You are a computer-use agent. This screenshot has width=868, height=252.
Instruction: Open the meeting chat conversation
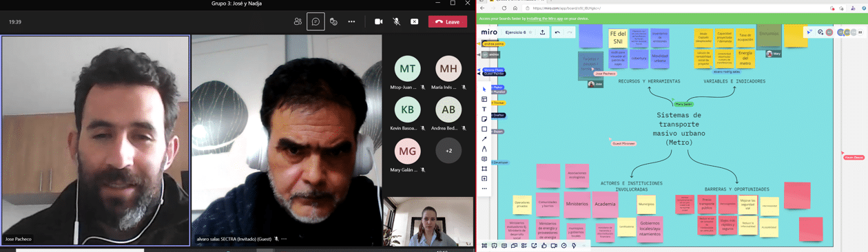pos(316,21)
